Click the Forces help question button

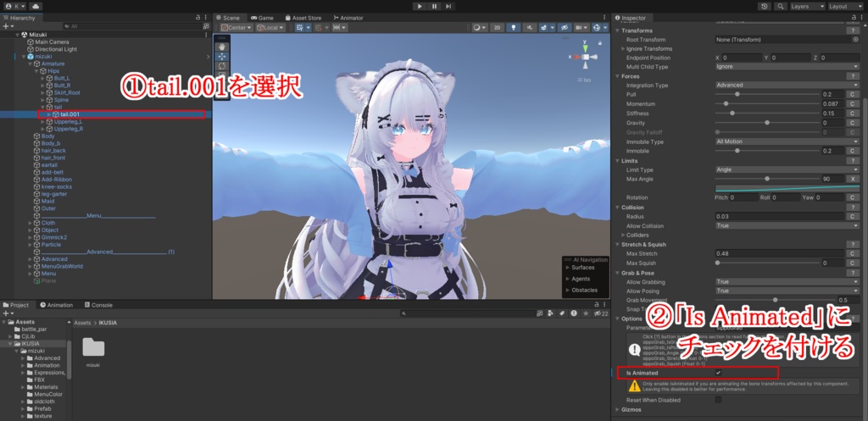854,76
